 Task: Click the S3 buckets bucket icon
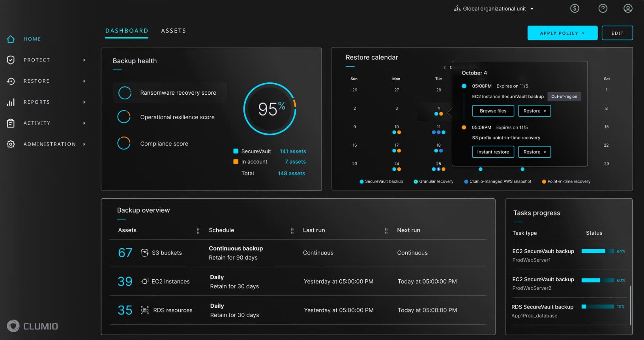click(145, 253)
